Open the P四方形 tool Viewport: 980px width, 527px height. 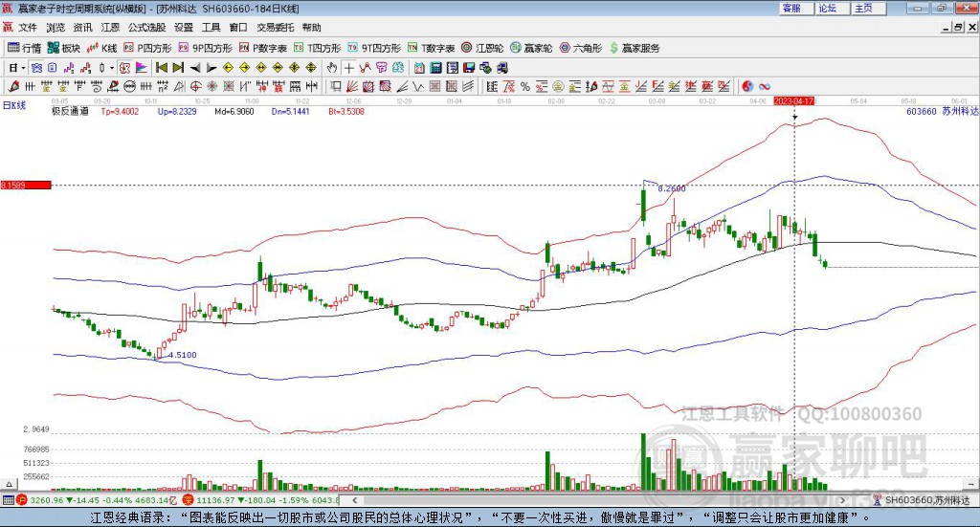point(147,48)
